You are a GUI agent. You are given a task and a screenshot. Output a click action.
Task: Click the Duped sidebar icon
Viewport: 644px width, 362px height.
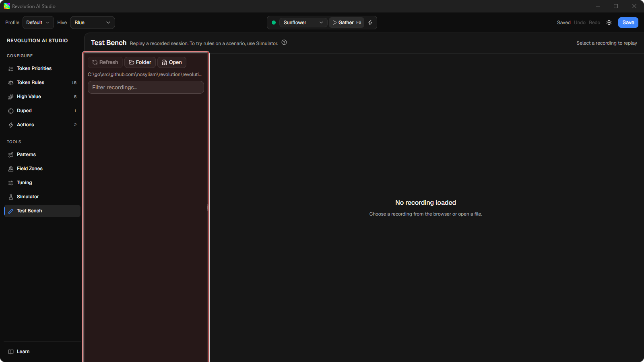pos(11,111)
